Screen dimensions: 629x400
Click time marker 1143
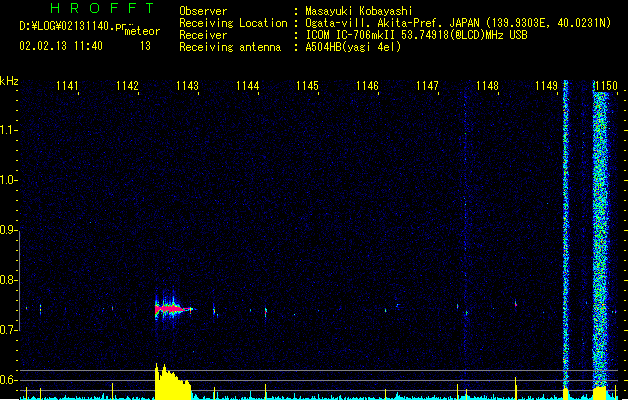(187, 86)
